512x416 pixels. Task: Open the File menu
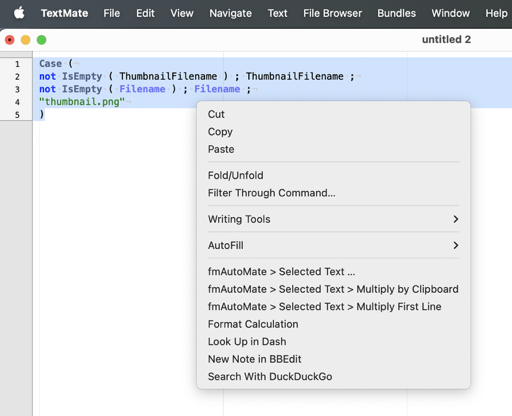[x=111, y=13]
